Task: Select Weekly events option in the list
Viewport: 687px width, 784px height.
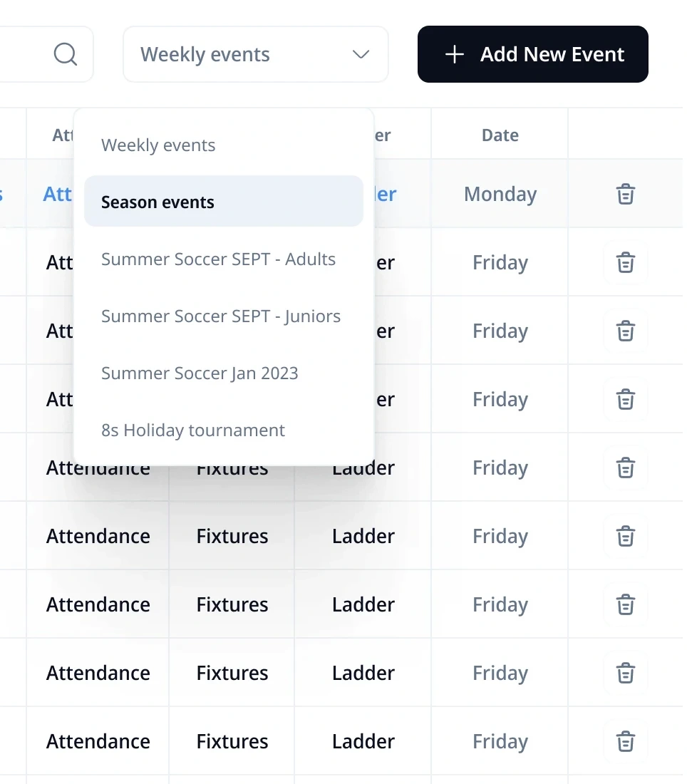Action: coord(158,145)
